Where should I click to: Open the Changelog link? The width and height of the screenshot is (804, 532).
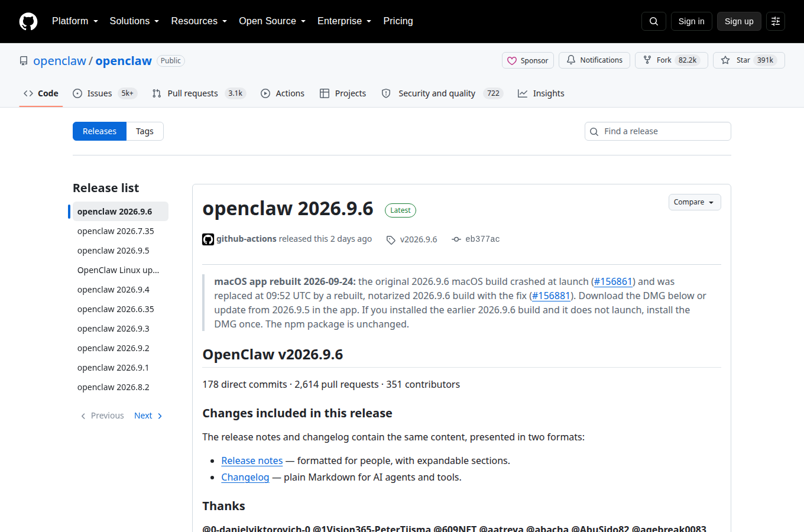[x=245, y=478]
